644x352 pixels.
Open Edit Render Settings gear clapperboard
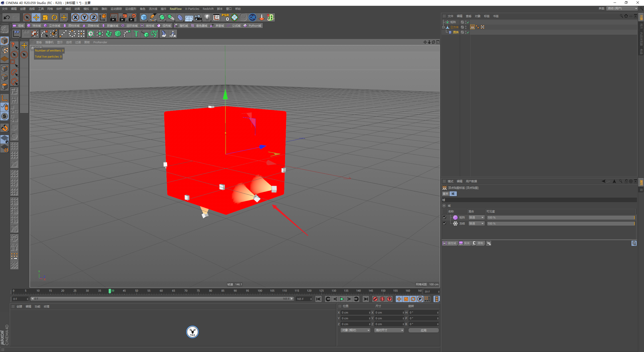(x=132, y=17)
